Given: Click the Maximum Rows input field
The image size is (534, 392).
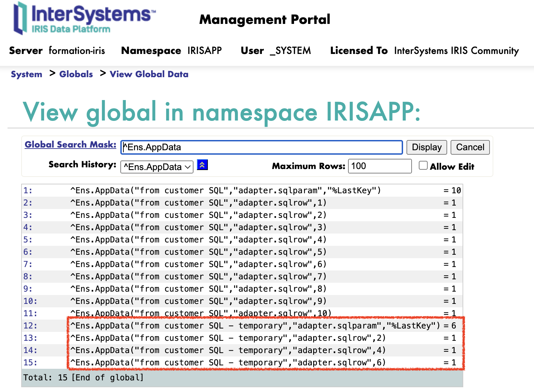Looking at the screenshot, I should point(379,166).
